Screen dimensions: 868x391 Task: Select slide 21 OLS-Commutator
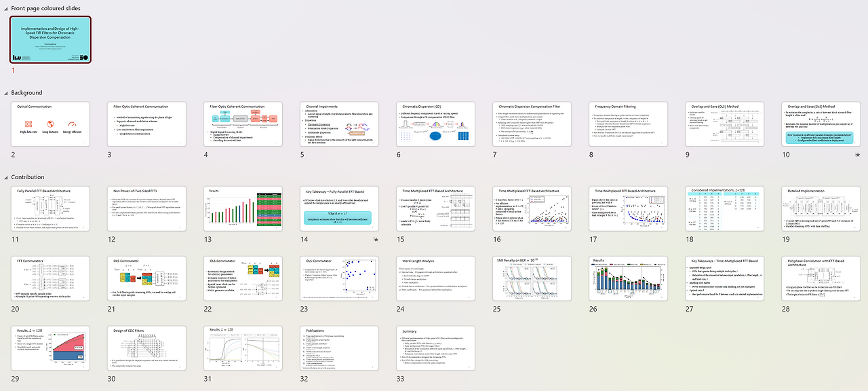point(147,278)
